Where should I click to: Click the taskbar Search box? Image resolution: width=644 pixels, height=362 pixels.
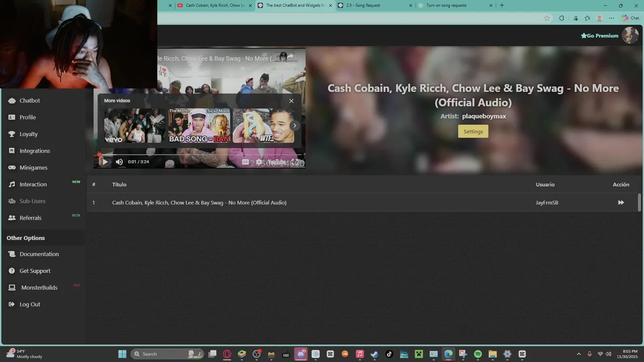pos(167,354)
